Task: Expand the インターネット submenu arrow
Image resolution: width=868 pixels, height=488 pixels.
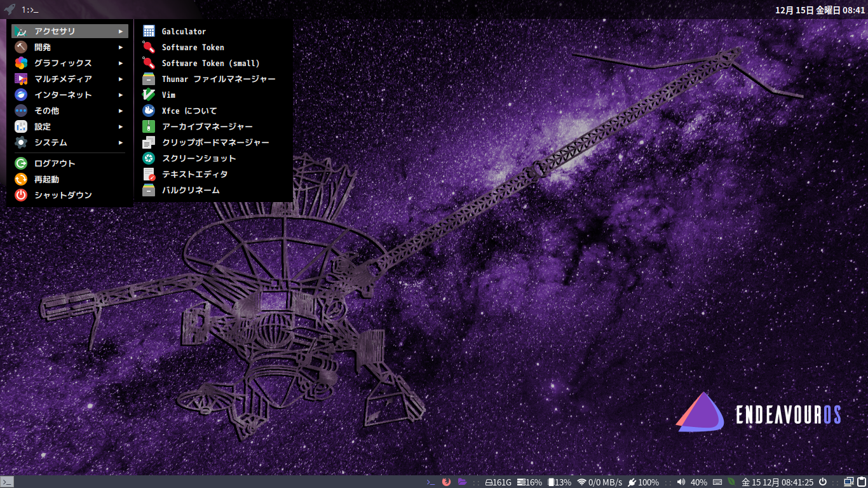Action: pyautogui.click(x=121, y=95)
